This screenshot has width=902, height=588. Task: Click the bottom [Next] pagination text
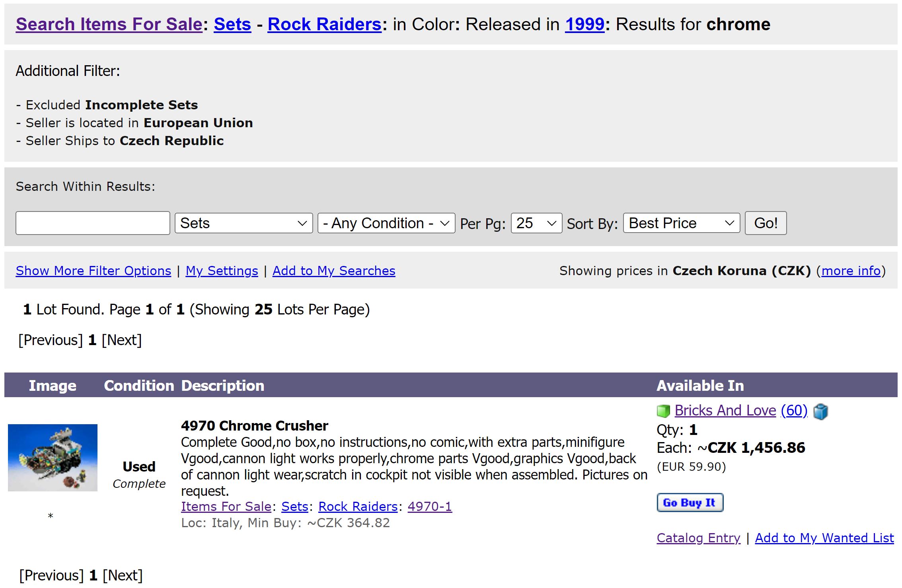pos(123,576)
